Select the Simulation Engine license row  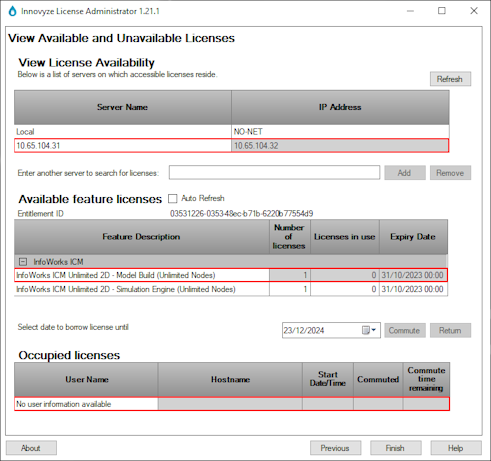pyautogui.click(x=231, y=289)
